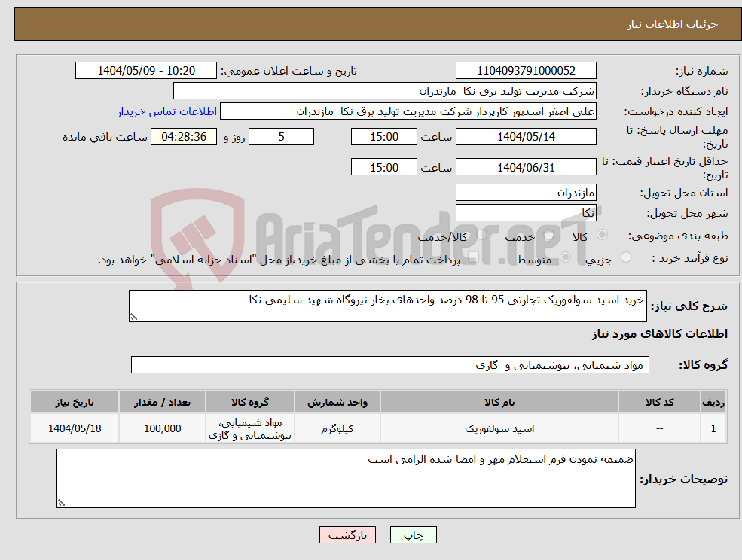This screenshot has height=560, width=742.
Task: Click the resize handle of description box
Action: pos(133,318)
